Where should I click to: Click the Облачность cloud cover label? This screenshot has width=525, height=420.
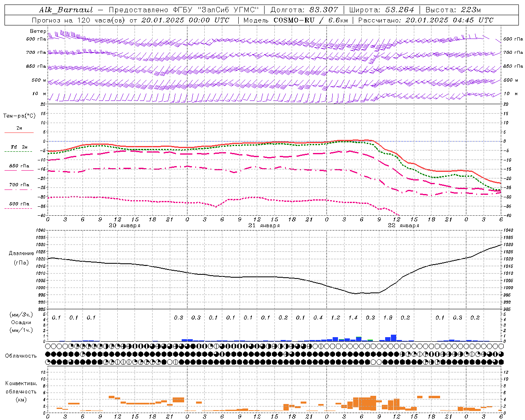click(x=21, y=356)
